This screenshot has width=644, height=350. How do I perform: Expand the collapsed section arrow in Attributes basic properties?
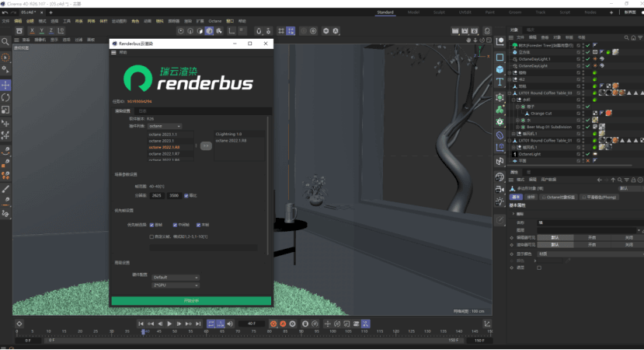[513, 214]
